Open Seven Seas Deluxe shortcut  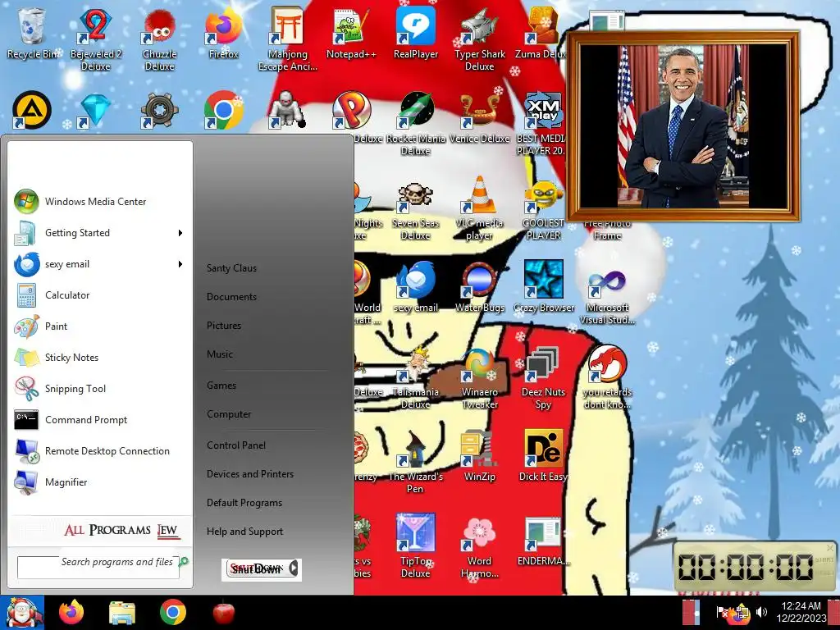point(416,209)
